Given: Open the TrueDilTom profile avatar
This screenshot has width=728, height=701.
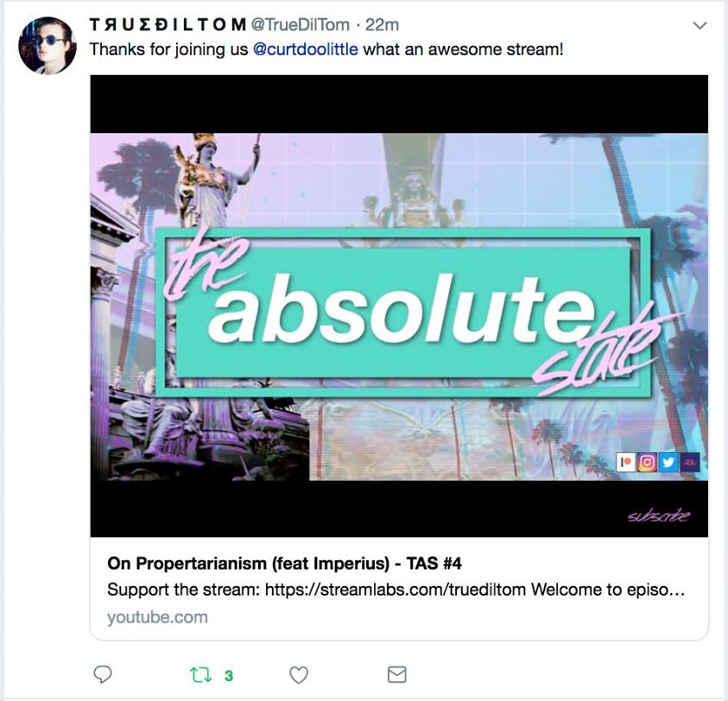Looking at the screenshot, I should click(x=47, y=46).
